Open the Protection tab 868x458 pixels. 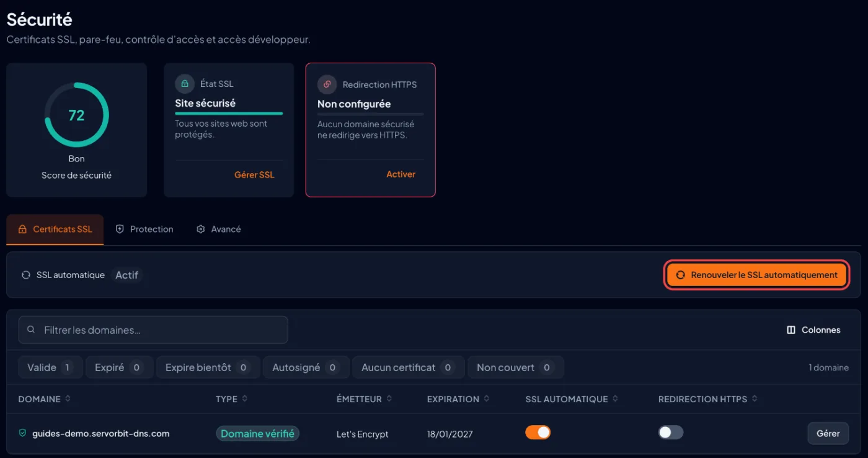tap(144, 229)
